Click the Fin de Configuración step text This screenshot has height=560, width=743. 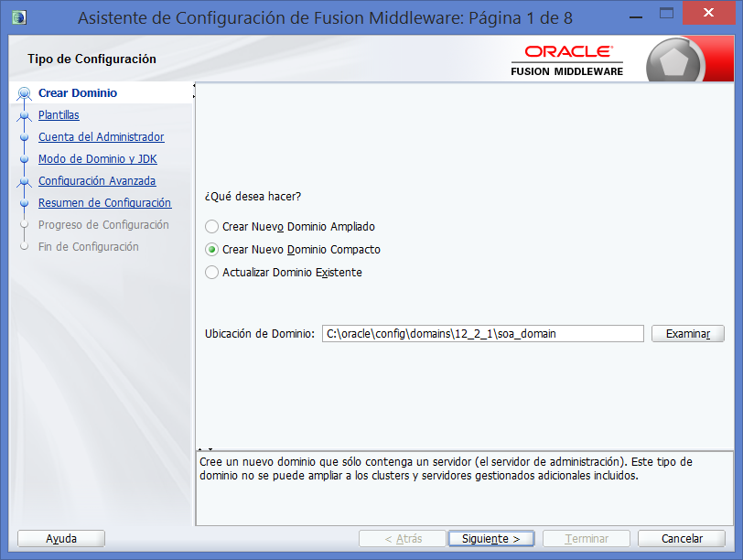(89, 247)
